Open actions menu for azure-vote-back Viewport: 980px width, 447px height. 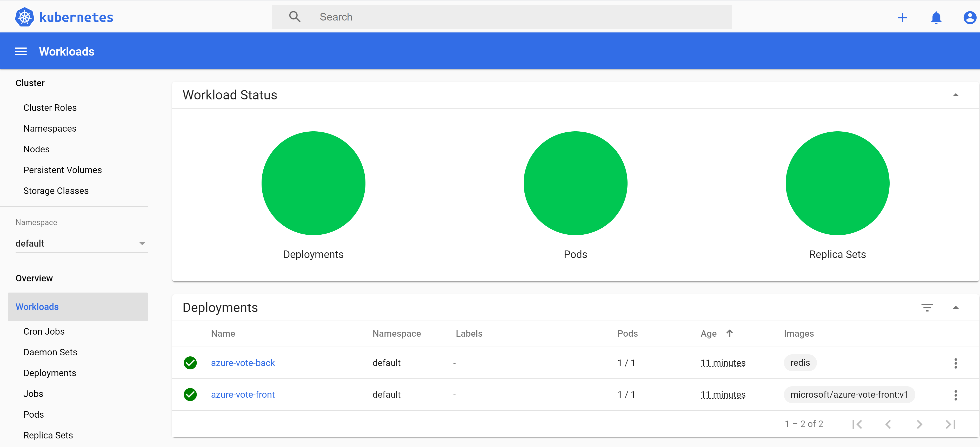[956, 363]
